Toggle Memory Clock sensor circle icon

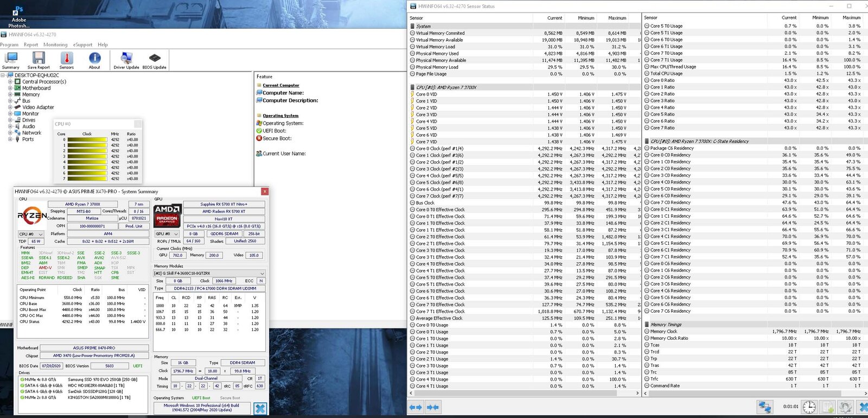point(647,332)
